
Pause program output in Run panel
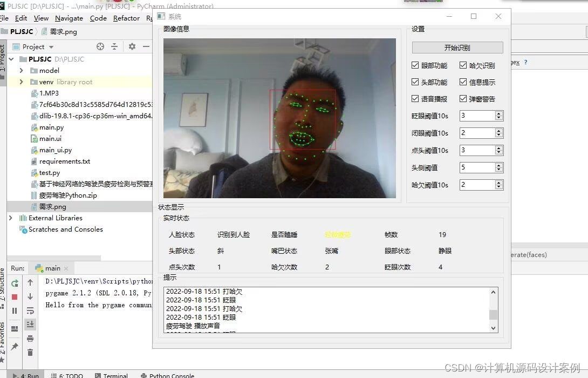[x=15, y=311]
